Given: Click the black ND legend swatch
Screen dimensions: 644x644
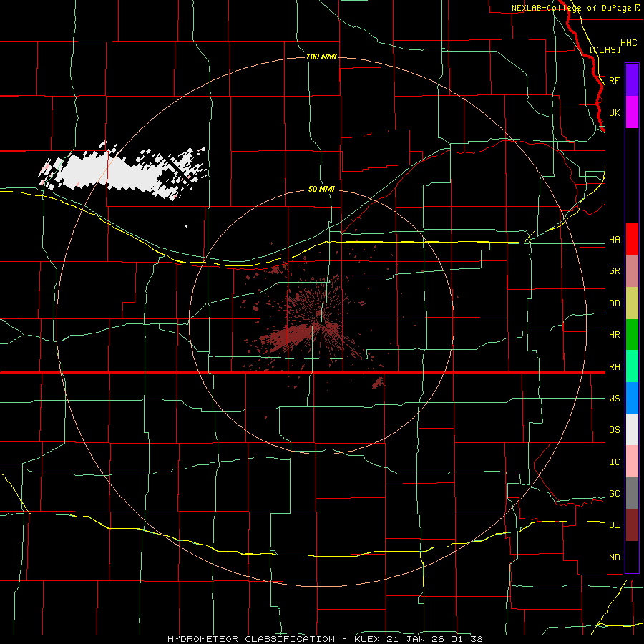Looking at the screenshot, I should tap(632, 557).
